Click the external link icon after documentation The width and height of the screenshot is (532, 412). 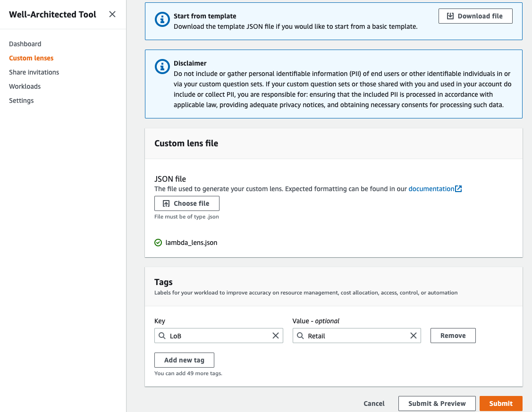point(458,188)
